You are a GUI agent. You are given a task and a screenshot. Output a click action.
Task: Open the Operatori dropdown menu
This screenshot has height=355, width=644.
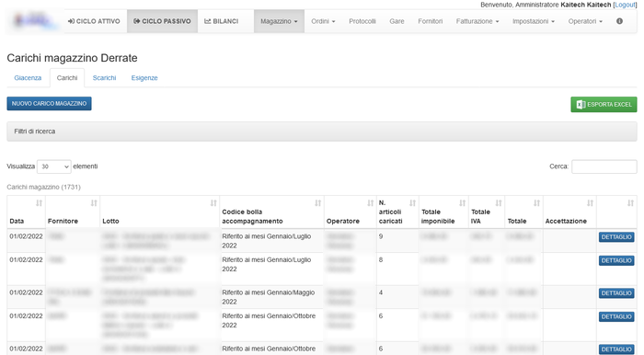pos(585,21)
